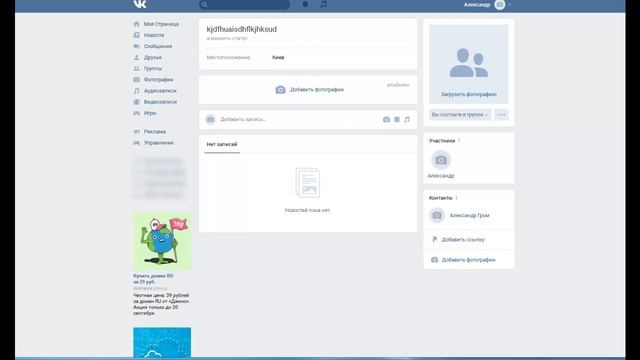The height and width of the screenshot is (360, 640).
Task: Open the music note icon in the header
Action: coord(323,4)
